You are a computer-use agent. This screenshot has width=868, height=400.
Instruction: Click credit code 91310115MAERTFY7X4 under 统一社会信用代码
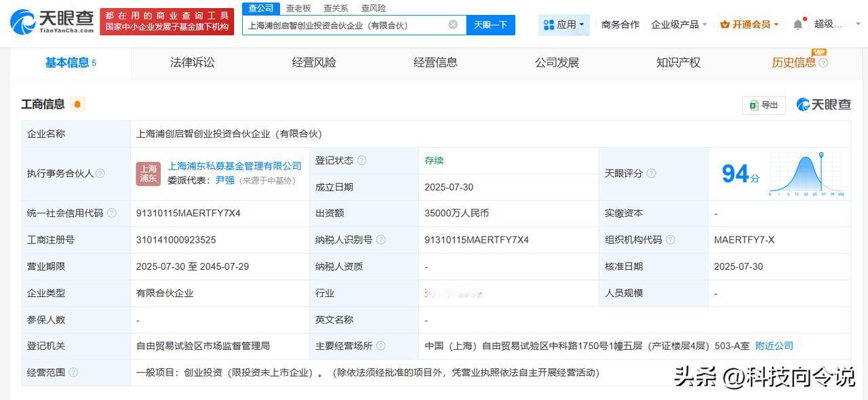pyautogui.click(x=188, y=213)
